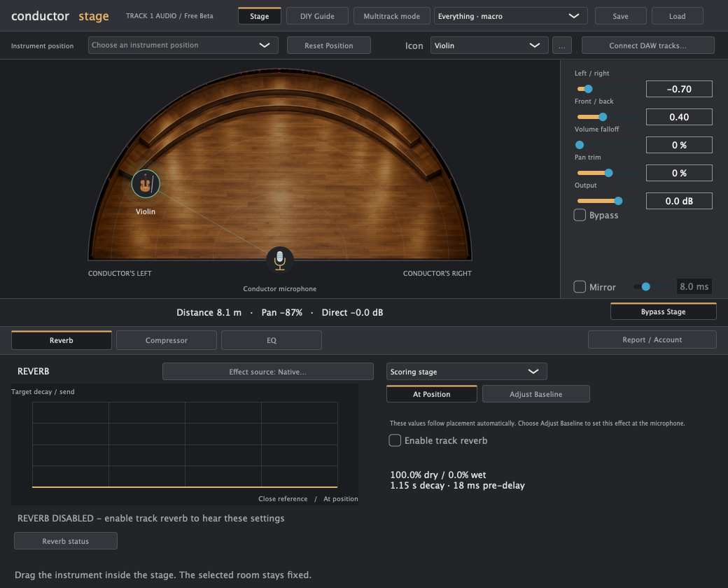
Task: Click the Output 0.0 dB field
Action: (679, 201)
